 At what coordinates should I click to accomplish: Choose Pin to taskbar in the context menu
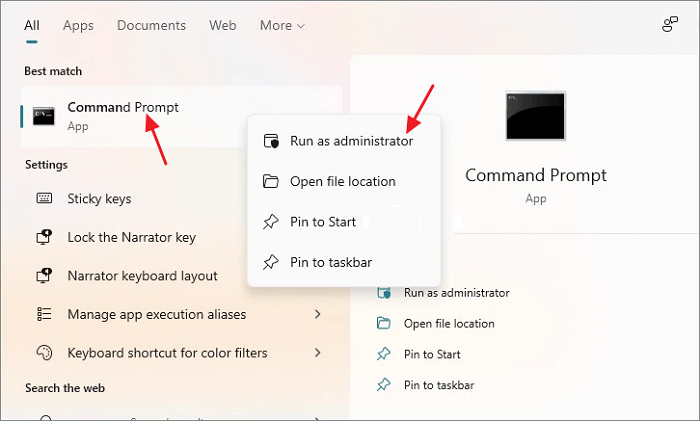(x=330, y=262)
